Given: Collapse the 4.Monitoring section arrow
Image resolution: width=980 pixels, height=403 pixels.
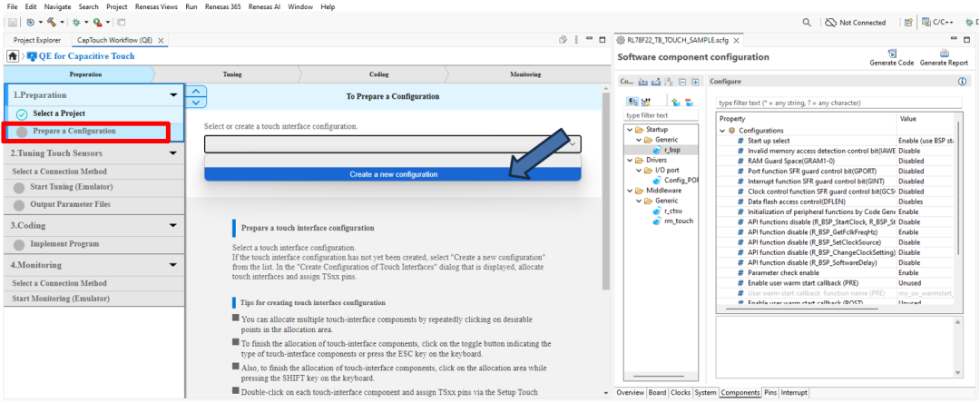Looking at the screenshot, I should (173, 265).
